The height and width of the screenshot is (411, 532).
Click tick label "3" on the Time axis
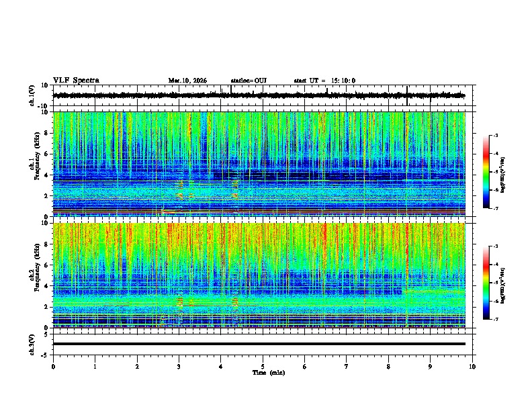[x=179, y=367]
